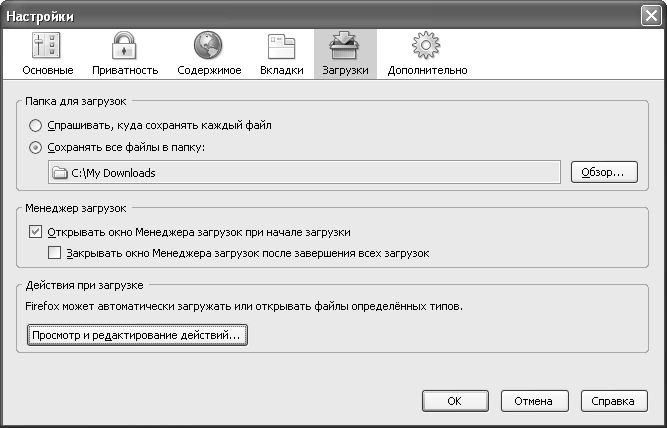667x428 pixels.
Task: Open the Дополнительно gear icon
Action: click(x=427, y=46)
